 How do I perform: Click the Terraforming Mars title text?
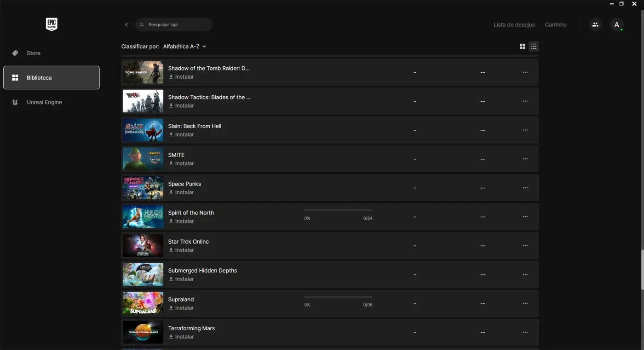(191, 328)
